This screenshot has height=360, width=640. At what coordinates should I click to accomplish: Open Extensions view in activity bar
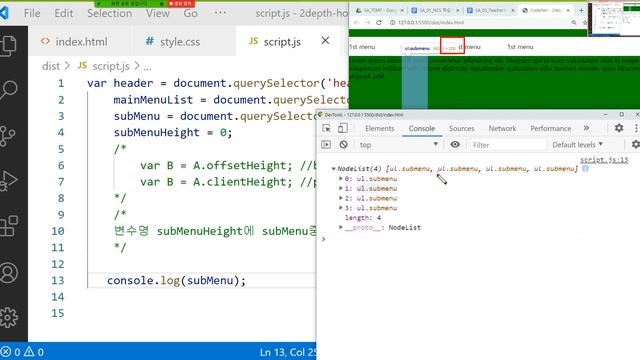coord(9,226)
